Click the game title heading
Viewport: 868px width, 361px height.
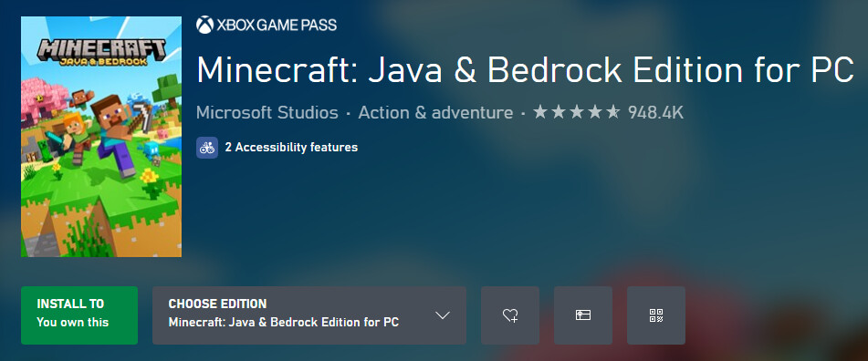click(526, 69)
